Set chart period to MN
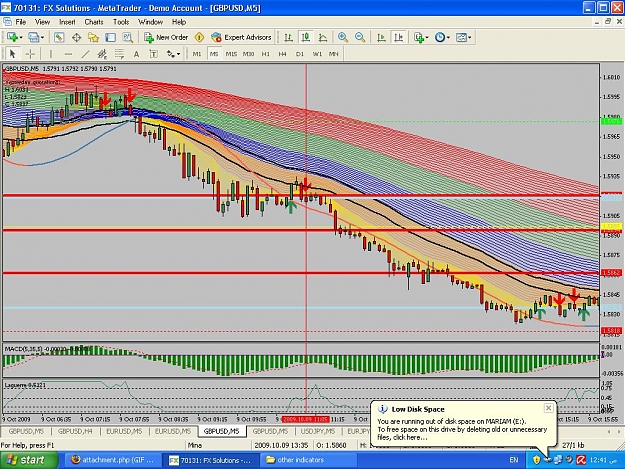The width and height of the screenshot is (625, 469). 334,54
